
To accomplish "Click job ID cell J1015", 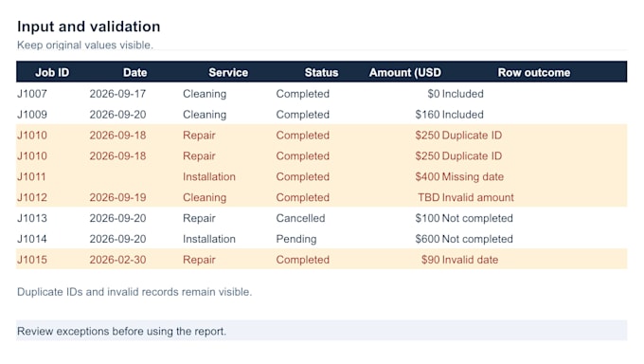I will tap(32, 260).
